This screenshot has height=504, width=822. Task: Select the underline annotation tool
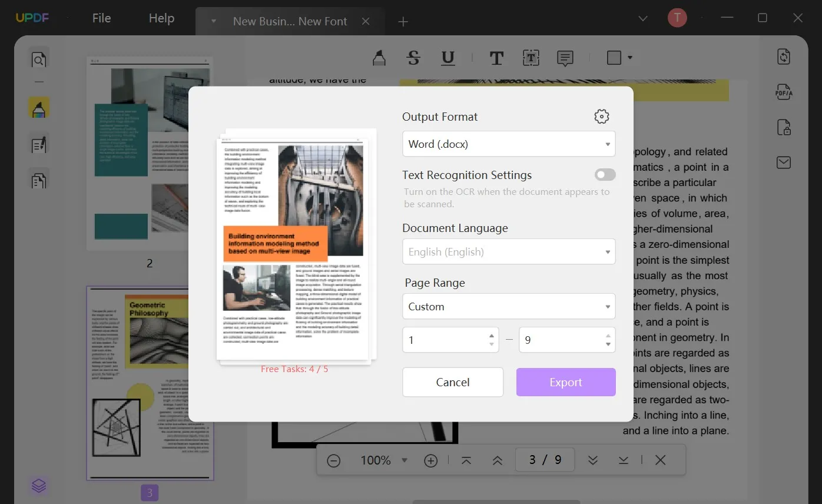pos(448,58)
